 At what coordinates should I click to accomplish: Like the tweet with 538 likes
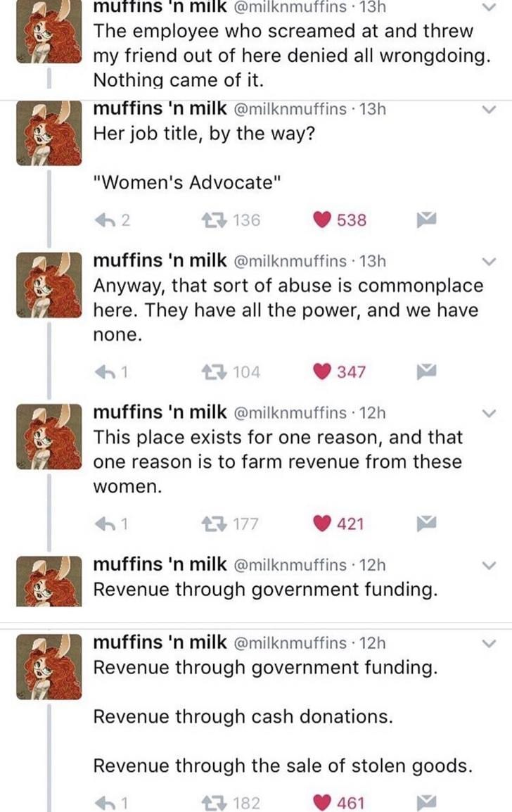click(x=324, y=220)
